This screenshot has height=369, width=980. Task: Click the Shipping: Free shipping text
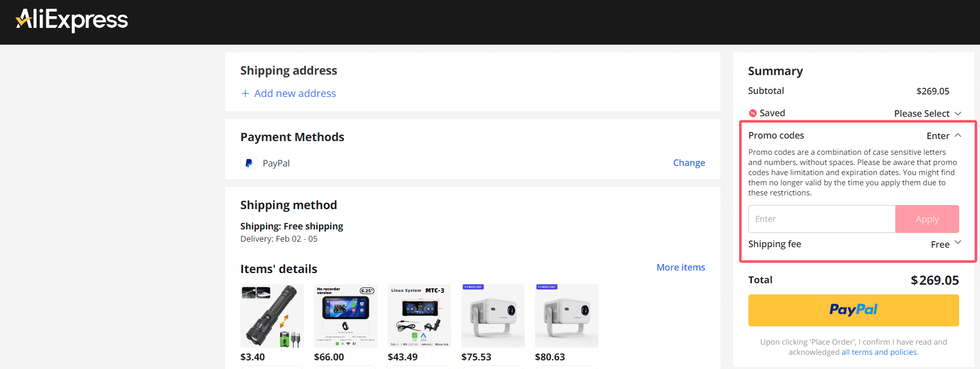tap(292, 226)
